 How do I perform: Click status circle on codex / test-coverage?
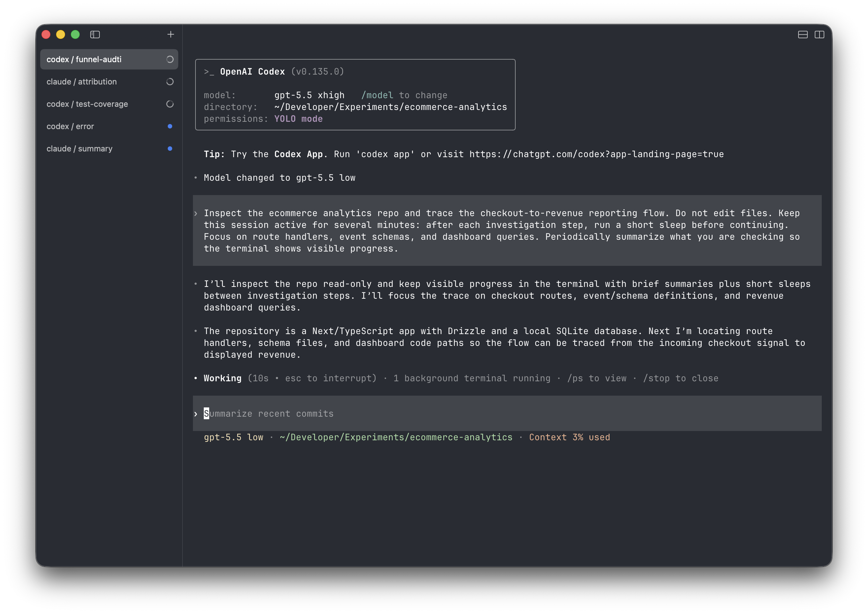click(x=170, y=104)
